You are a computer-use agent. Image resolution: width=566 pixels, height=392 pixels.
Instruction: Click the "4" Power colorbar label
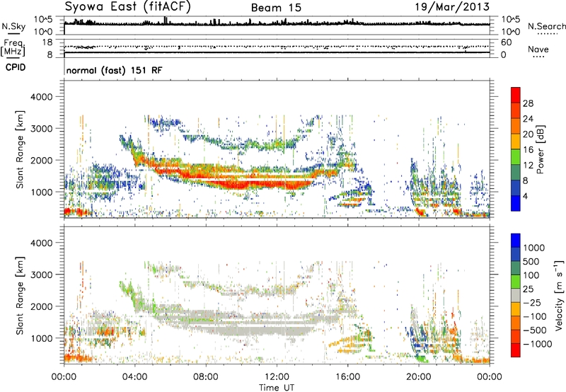pyautogui.click(x=525, y=196)
